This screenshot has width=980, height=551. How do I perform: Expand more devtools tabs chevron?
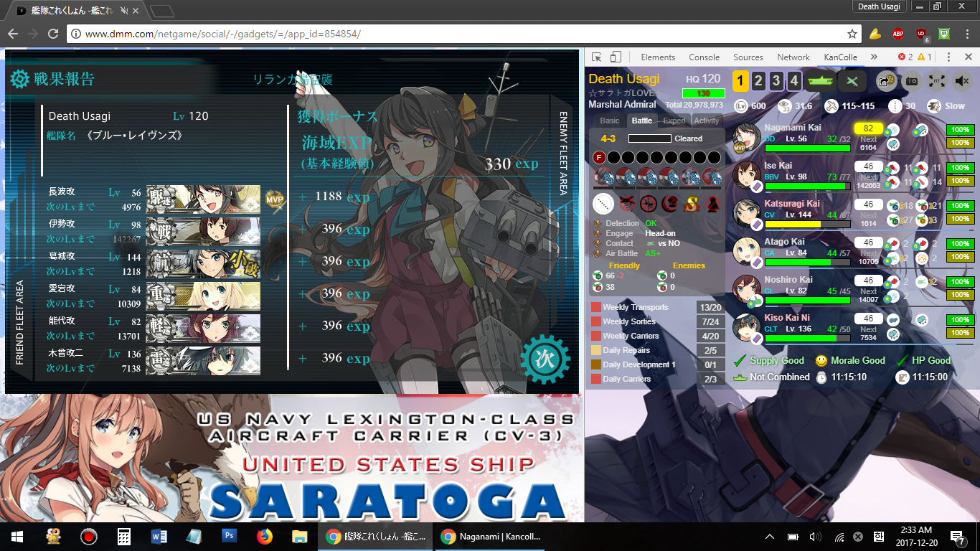pyautogui.click(x=874, y=57)
